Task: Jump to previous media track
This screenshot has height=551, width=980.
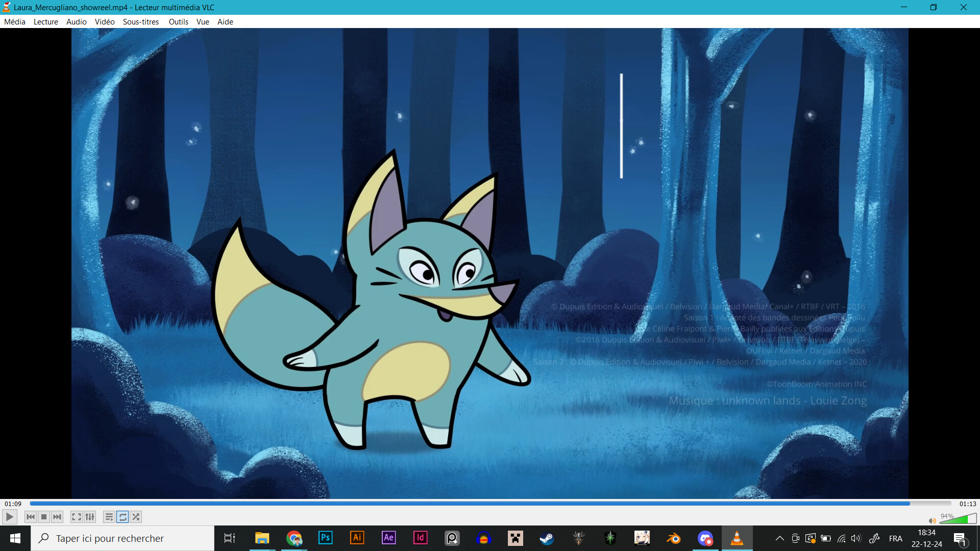Action: tap(31, 517)
